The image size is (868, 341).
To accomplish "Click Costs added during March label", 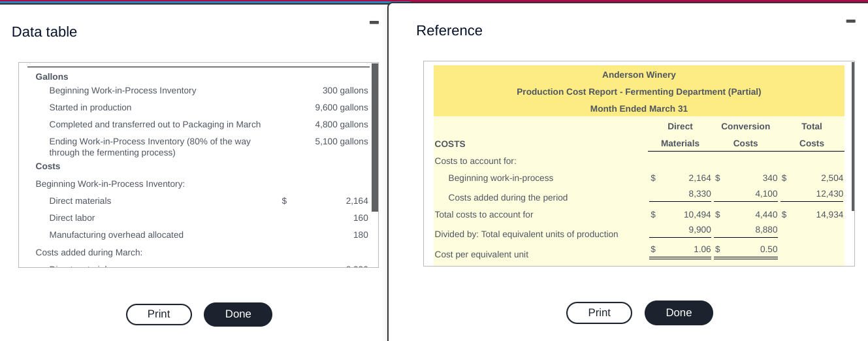I will [x=89, y=252].
